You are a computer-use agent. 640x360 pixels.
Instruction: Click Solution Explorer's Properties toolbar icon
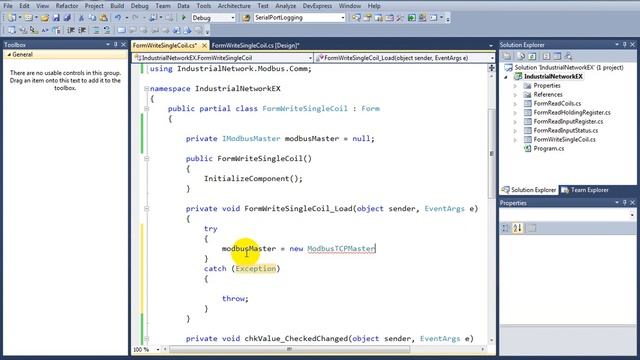pyautogui.click(x=507, y=56)
